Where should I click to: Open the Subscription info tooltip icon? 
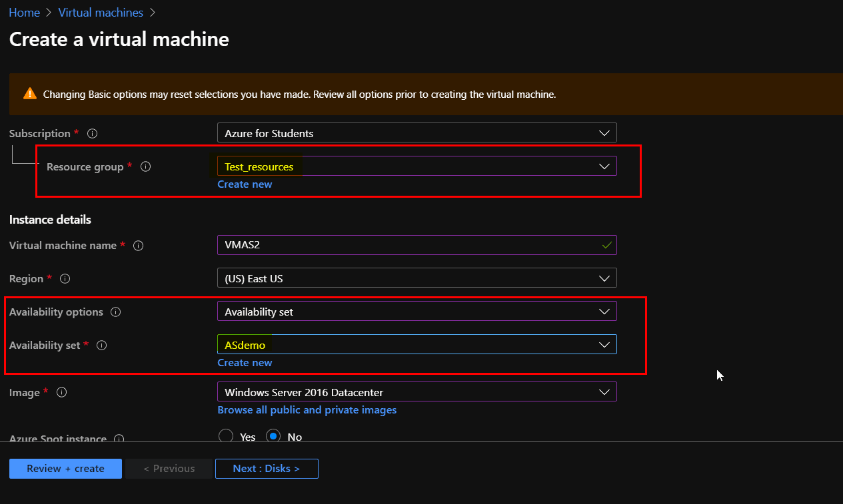(92, 133)
